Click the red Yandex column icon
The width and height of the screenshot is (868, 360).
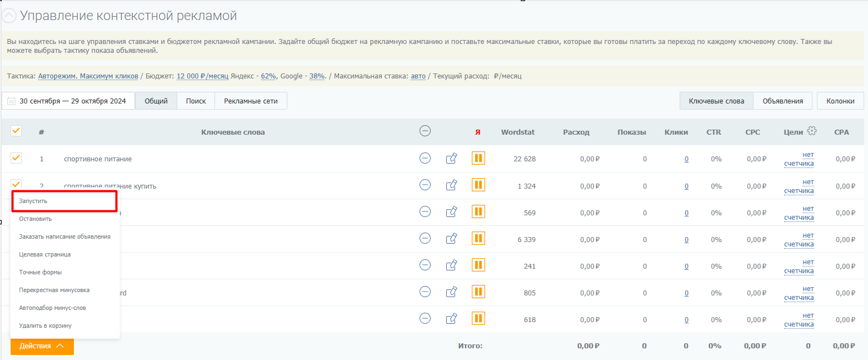tap(477, 132)
